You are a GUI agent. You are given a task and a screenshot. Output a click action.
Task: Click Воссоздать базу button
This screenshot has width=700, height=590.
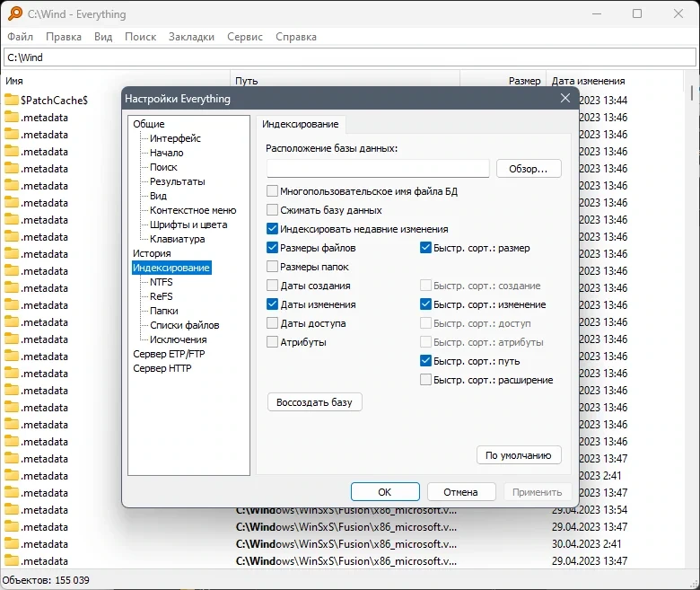click(314, 402)
